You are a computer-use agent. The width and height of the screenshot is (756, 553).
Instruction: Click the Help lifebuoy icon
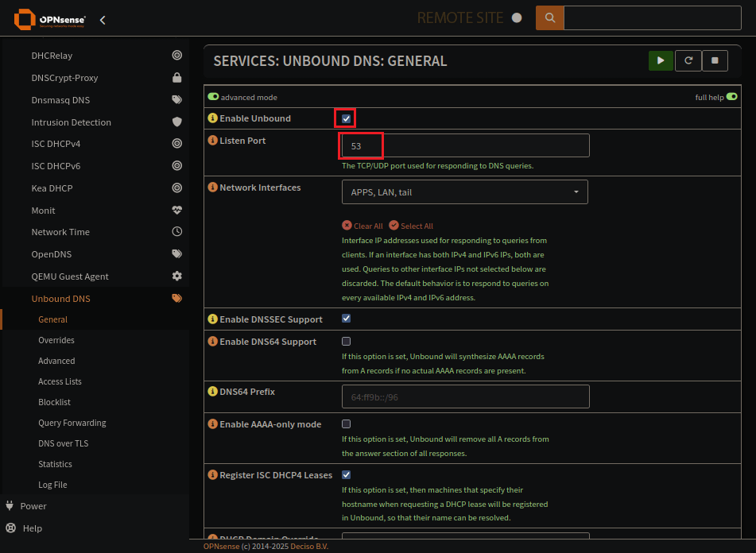tap(10, 528)
